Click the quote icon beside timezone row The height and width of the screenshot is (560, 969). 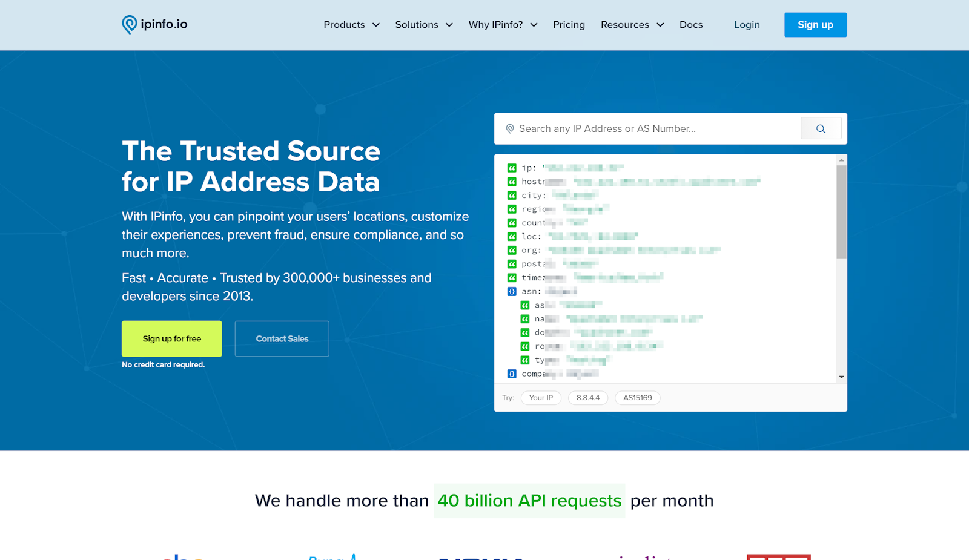(512, 278)
